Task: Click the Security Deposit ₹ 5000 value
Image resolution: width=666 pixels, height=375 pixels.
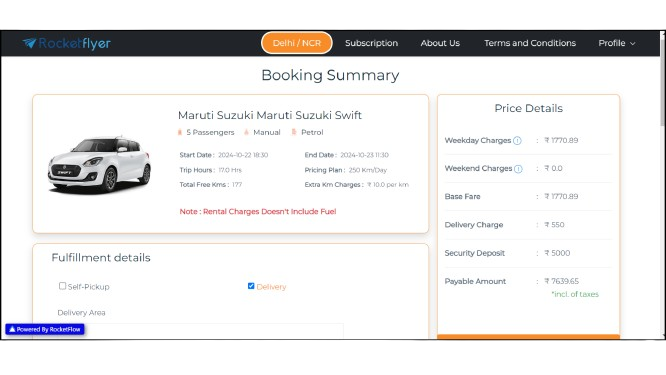Action: pyautogui.click(x=557, y=253)
